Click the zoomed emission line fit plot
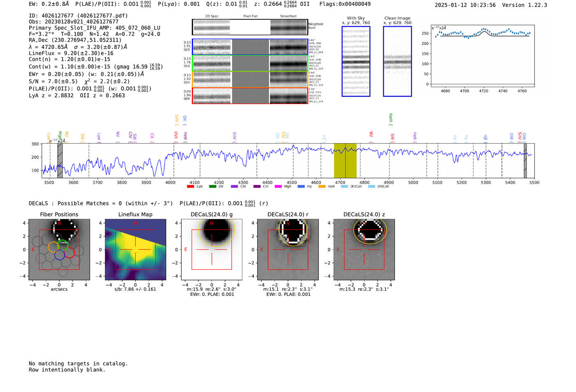The image size is (576, 392). pyautogui.click(x=482, y=56)
